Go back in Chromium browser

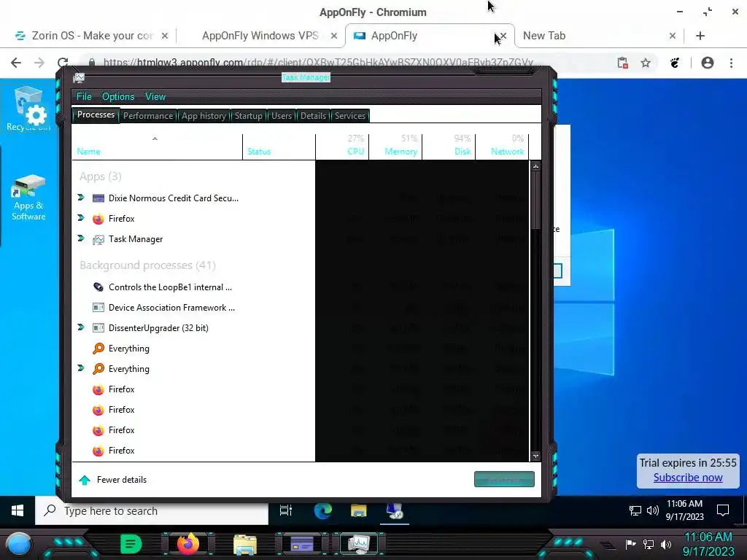tap(16, 63)
